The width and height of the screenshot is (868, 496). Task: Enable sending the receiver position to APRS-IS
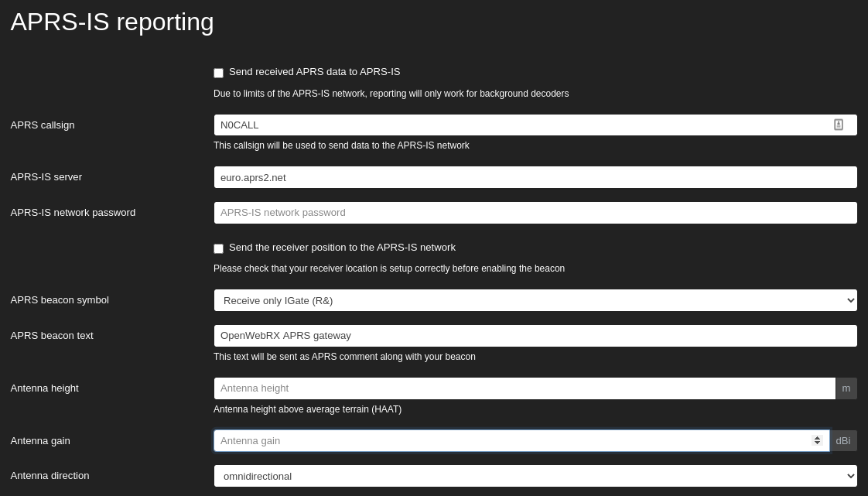click(218, 248)
